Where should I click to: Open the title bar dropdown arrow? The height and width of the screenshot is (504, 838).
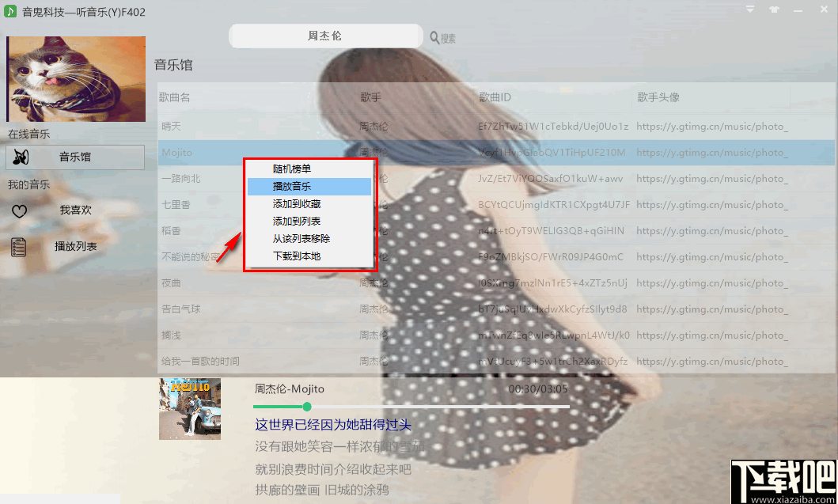pos(749,8)
